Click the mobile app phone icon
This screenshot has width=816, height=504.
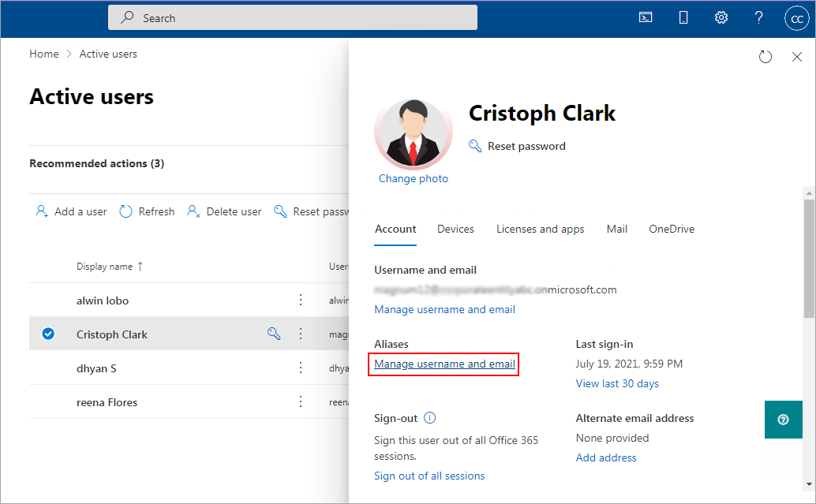(683, 17)
